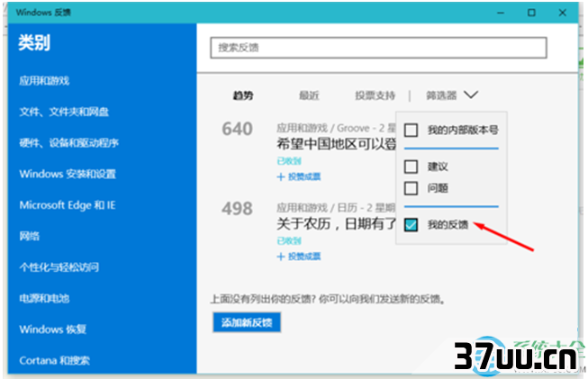Tick the 问题 filter checkbox
The width and height of the screenshot is (588, 379).
tap(411, 188)
